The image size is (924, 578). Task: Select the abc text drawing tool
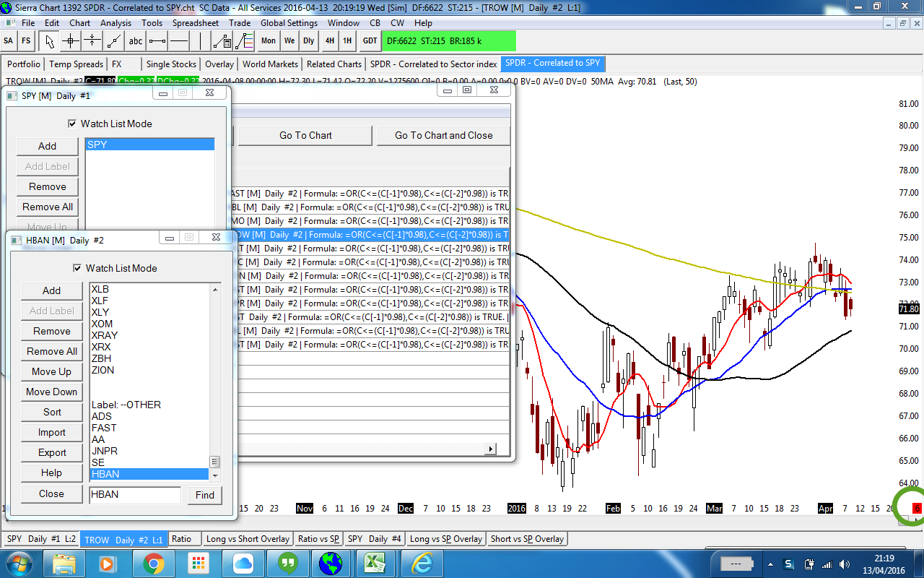click(135, 40)
